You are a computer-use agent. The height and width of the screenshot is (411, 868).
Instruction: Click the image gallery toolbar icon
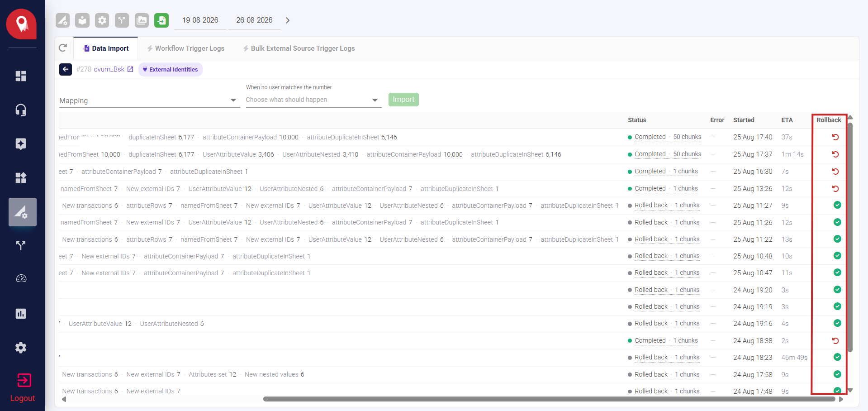tap(142, 20)
